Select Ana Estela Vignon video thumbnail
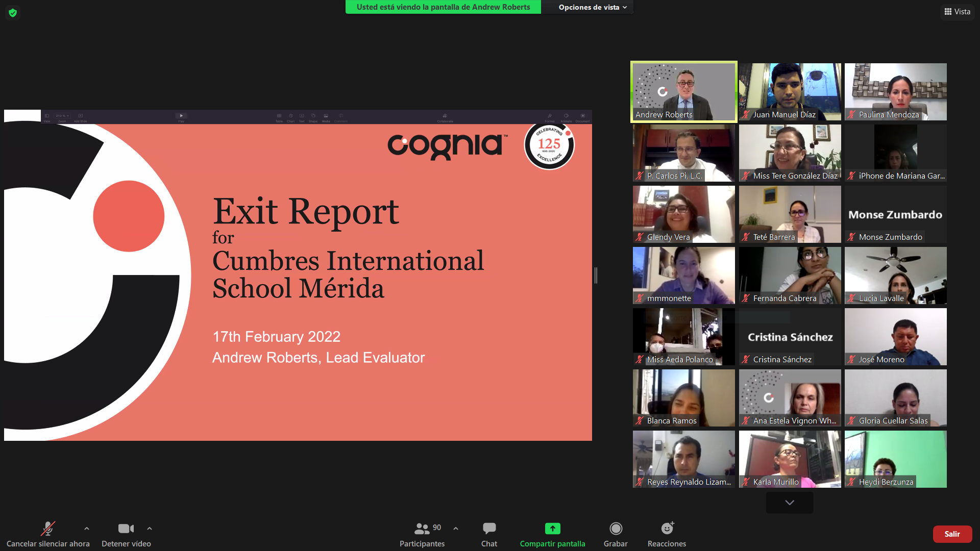 pyautogui.click(x=790, y=398)
